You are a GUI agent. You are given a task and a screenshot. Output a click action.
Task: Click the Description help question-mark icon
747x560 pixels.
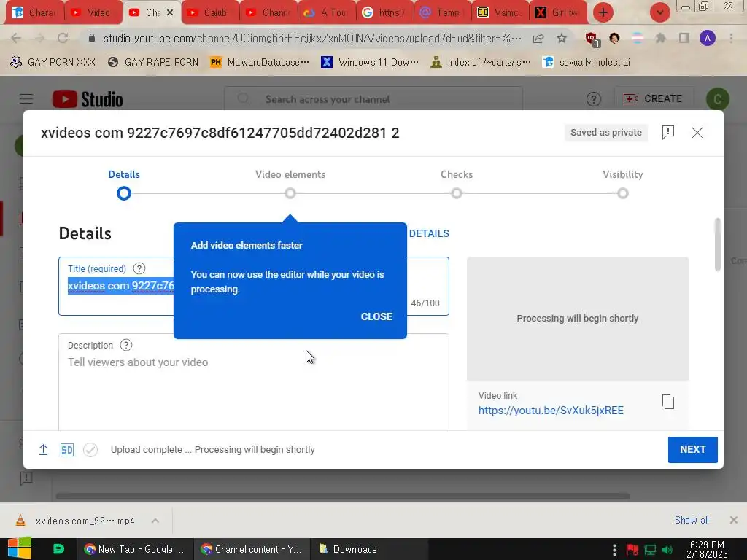pyautogui.click(x=125, y=345)
